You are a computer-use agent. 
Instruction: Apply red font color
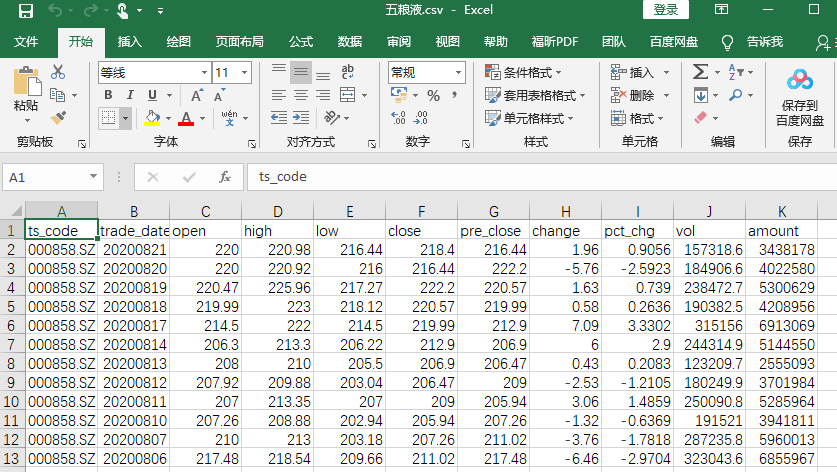click(186, 118)
